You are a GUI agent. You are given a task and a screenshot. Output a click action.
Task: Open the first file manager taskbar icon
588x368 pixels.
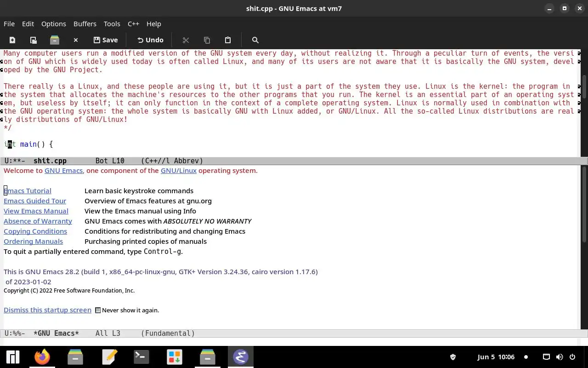click(75, 357)
